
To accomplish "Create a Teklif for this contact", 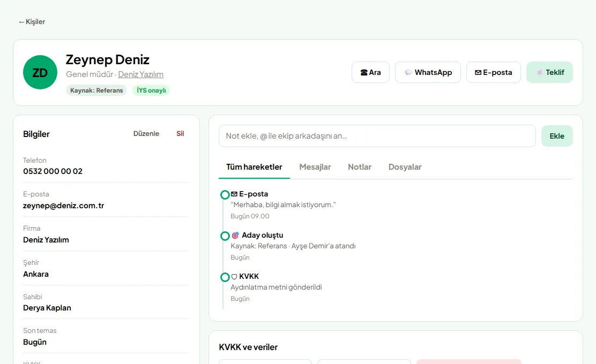I will [549, 72].
